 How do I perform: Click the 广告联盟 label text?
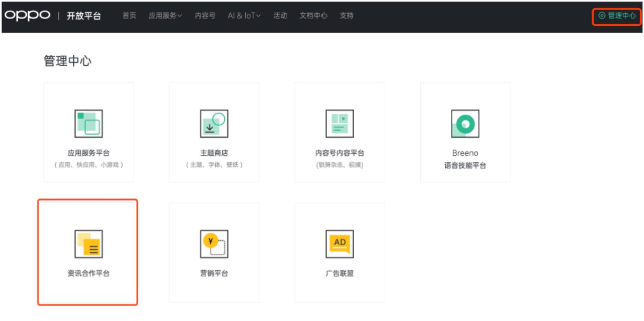point(339,273)
